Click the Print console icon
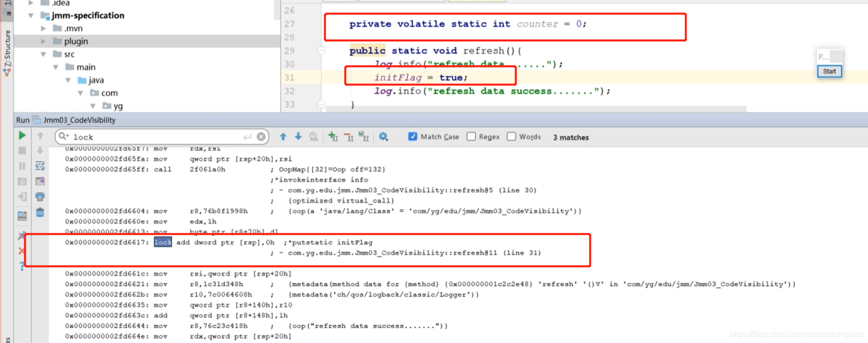This screenshot has width=868, height=343. (x=40, y=197)
